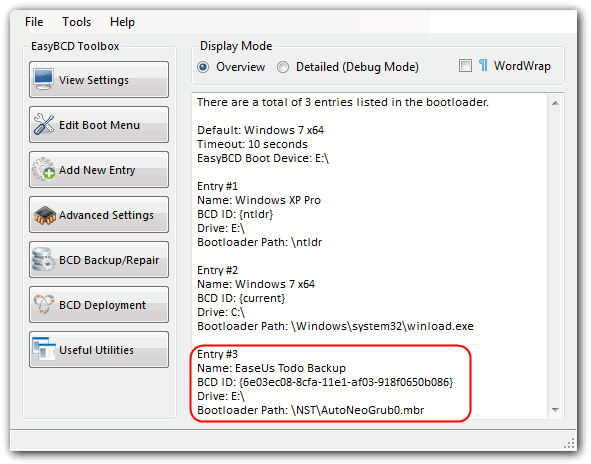Click the database icon for BCD Backup/Repair
Screen dimensions: 591x464
[x=44, y=259]
